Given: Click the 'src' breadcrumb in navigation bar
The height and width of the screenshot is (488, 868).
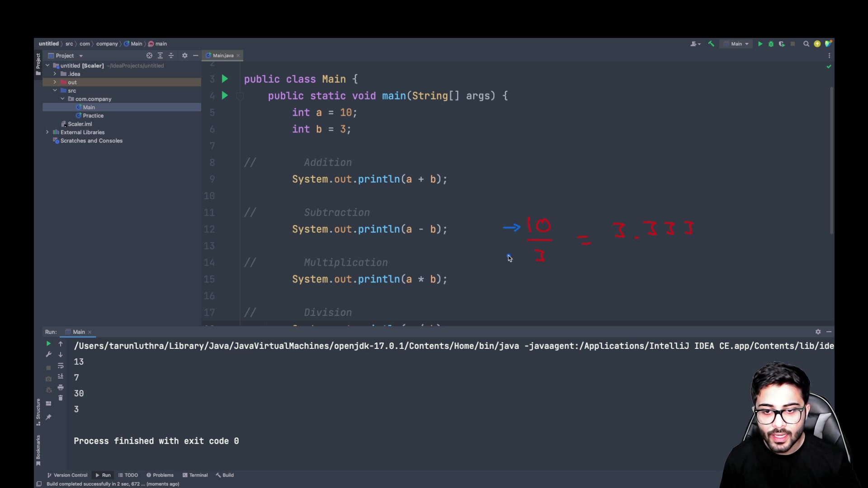Looking at the screenshot, I should pyautogui.click(x=69, y=44).
